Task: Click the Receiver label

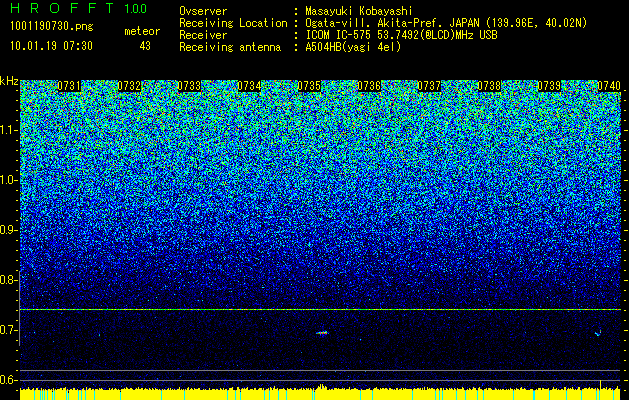Action: [203, 35]
